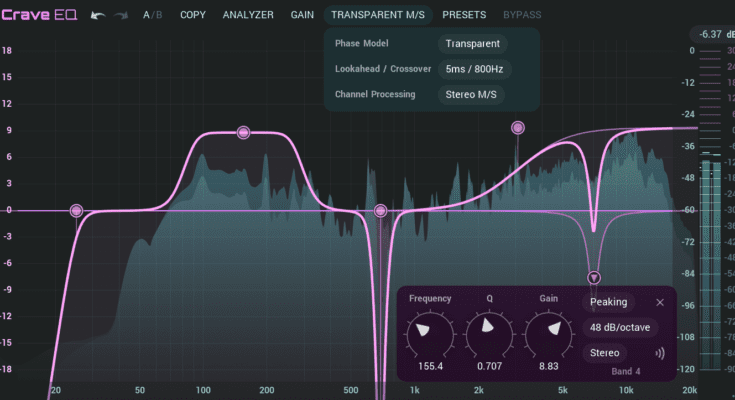Select the notch band node near 700 Hz
Image resolution: width=735 pixels, height=400 pixels.
(380, 210)
